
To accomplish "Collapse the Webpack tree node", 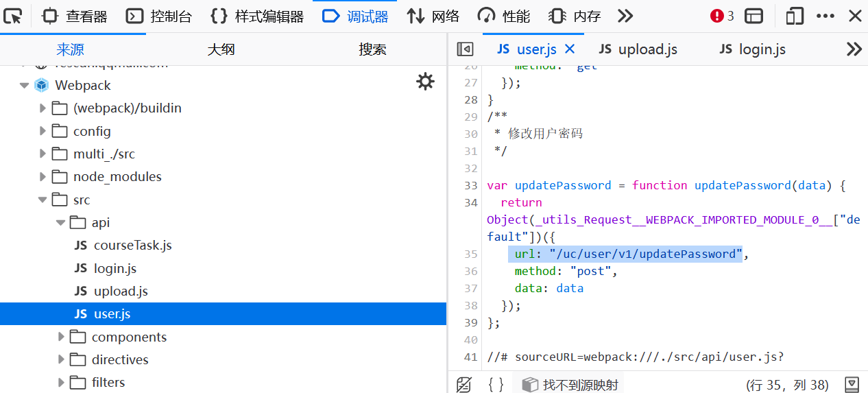I will click(25, 86).
